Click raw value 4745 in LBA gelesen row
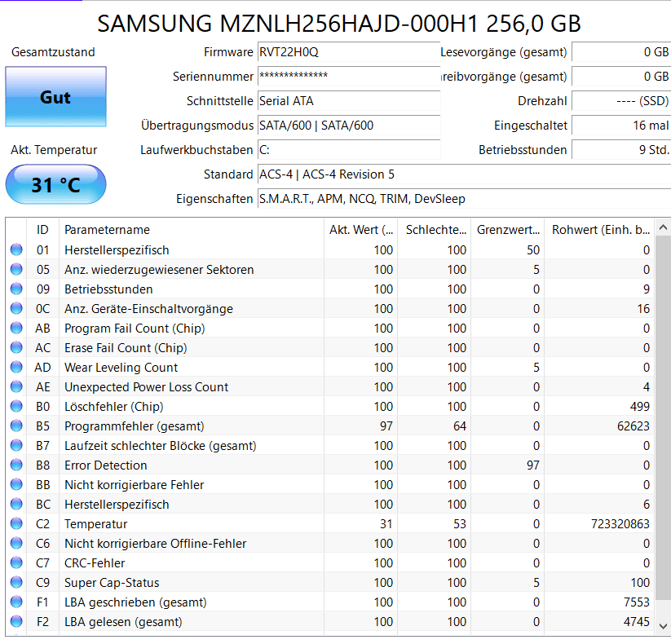Image resolution: width=671 pixels, height=644 pixels. coord(637,622)
